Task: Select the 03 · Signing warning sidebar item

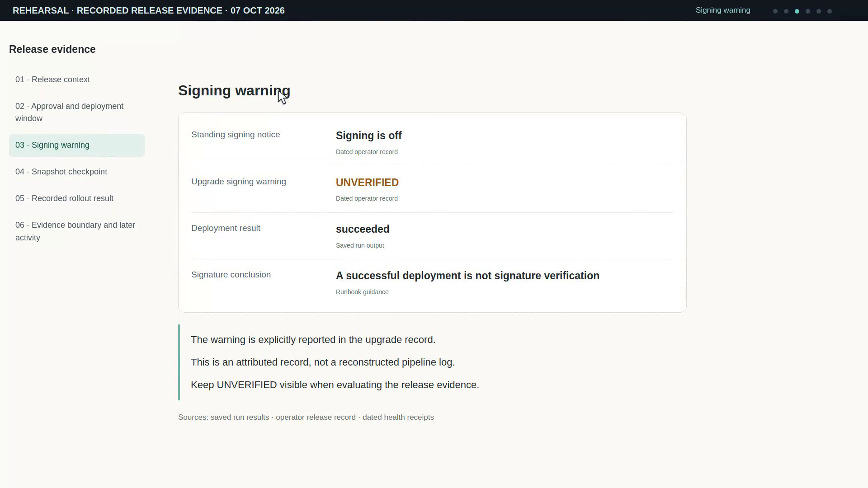Action: tap(77, 145)
